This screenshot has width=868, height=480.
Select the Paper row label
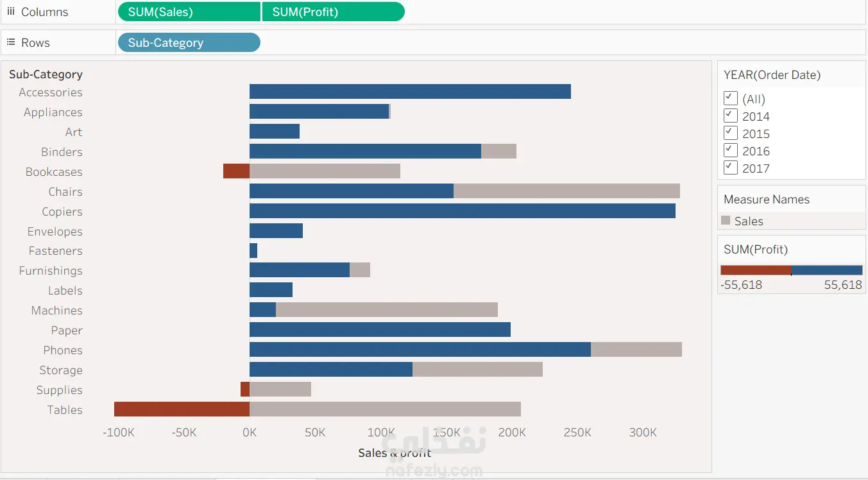[x=67, y=330]
